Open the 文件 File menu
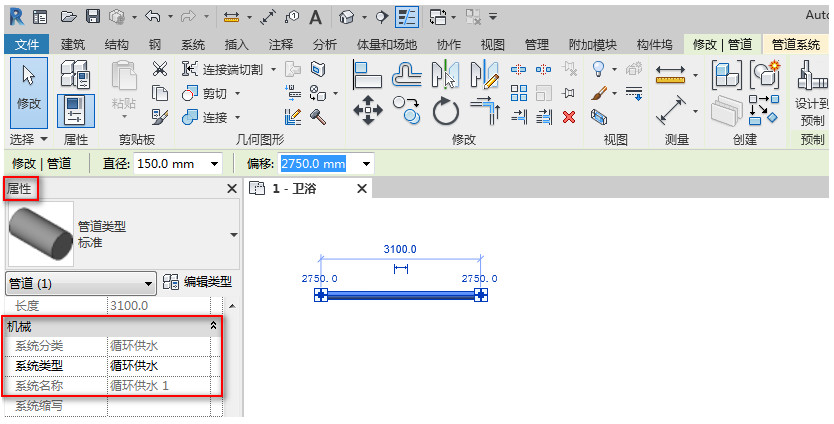Image resolution: width=834 pixels, height=424 pixels. point(27,45)
